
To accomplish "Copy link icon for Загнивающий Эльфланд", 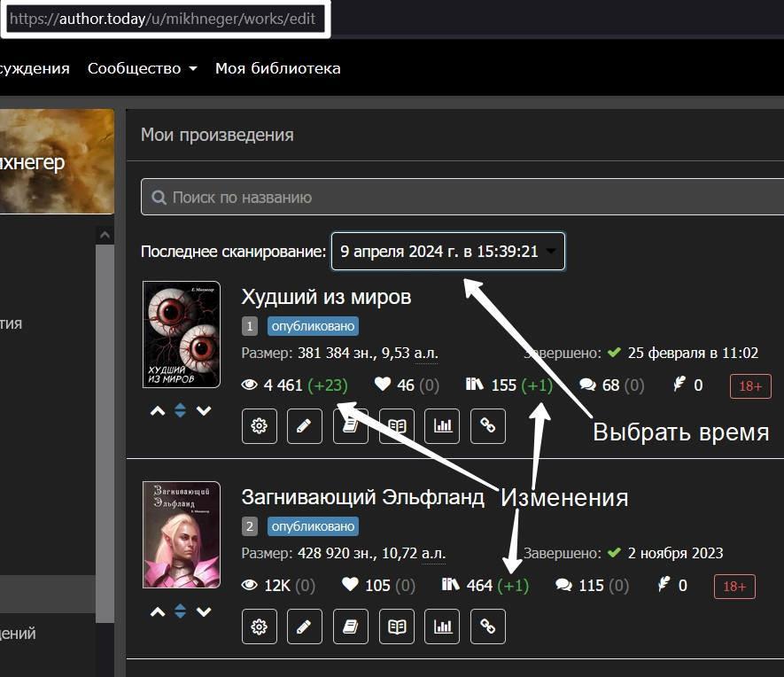I will 488,626.
